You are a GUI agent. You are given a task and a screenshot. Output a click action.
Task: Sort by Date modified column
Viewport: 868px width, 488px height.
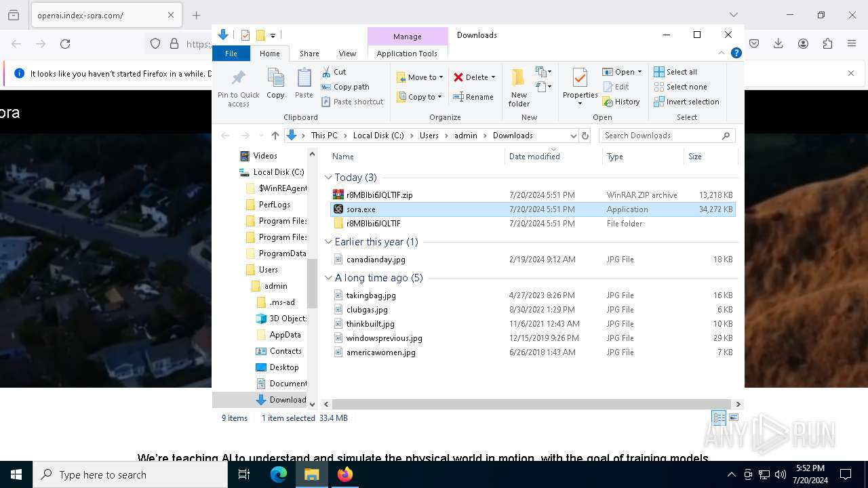[553, 157]
